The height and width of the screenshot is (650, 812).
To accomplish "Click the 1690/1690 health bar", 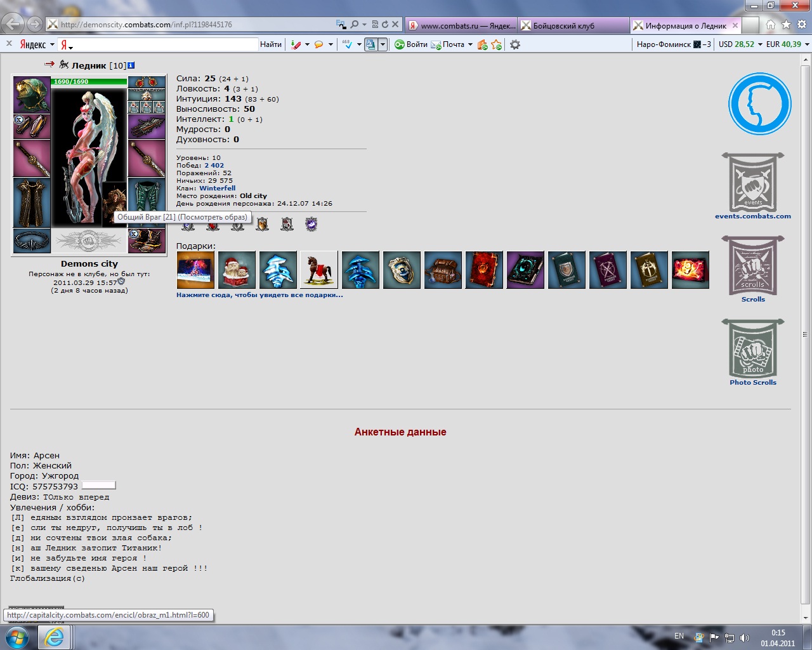I will 89,81.
